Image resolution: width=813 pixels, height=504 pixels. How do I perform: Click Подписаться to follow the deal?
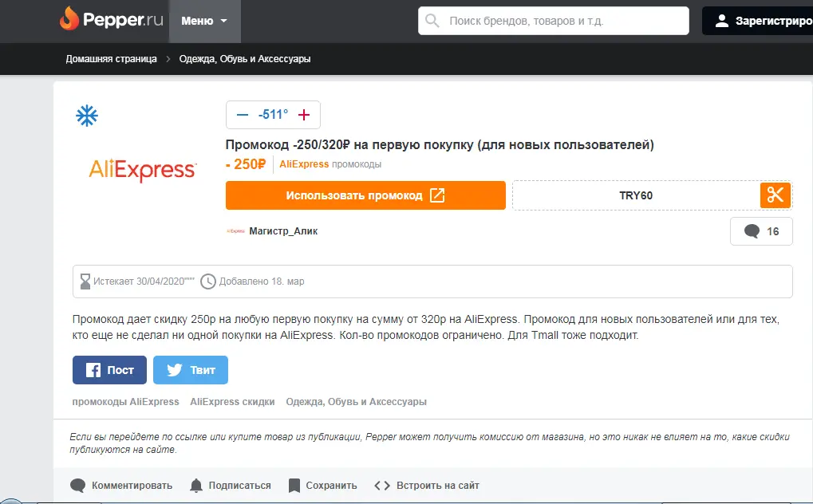click(x=239, y=486)
